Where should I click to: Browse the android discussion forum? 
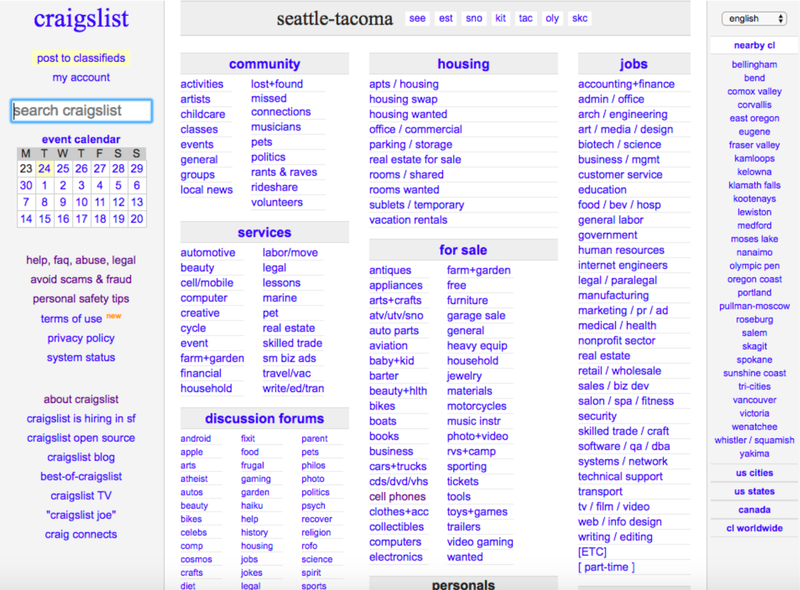[196, 438]
